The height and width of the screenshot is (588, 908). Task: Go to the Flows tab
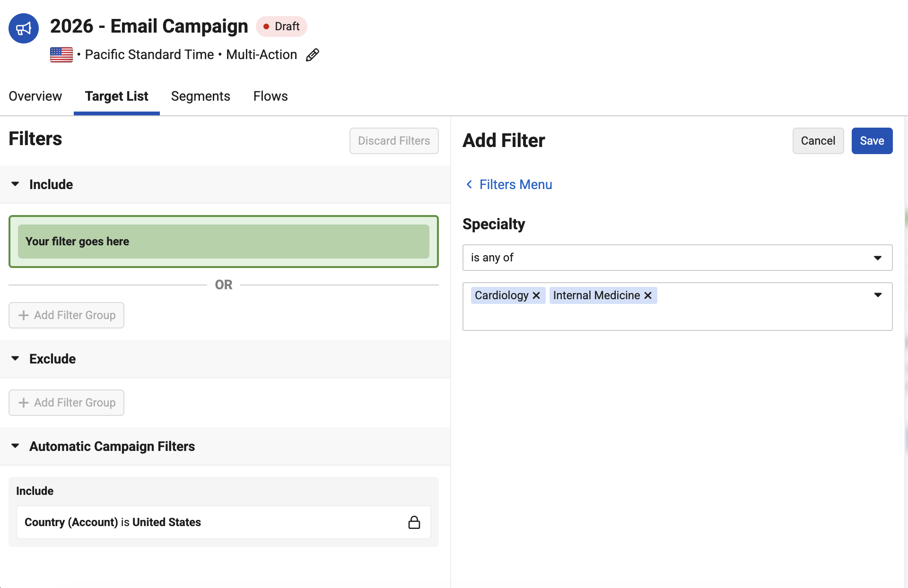[271, 96]
